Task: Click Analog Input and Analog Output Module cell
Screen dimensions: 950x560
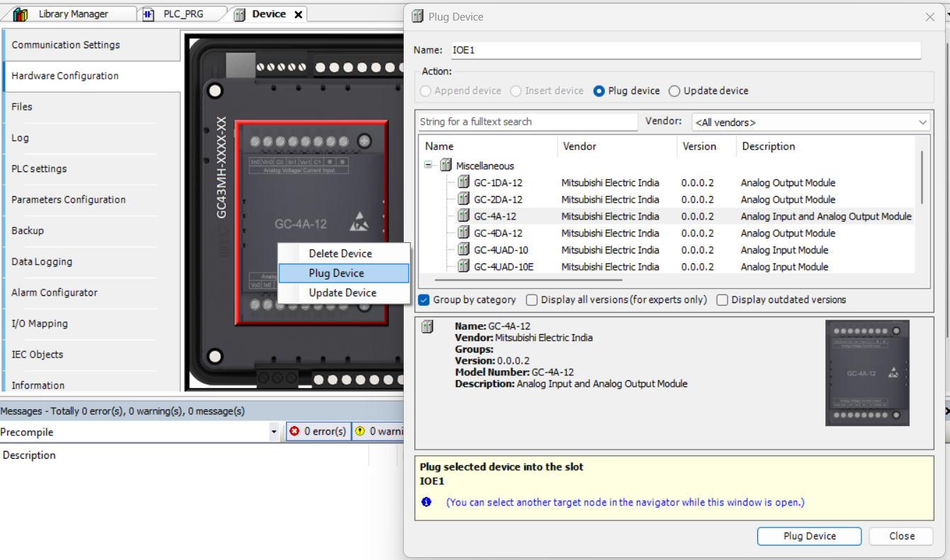Action: click(x=826, y=216)
